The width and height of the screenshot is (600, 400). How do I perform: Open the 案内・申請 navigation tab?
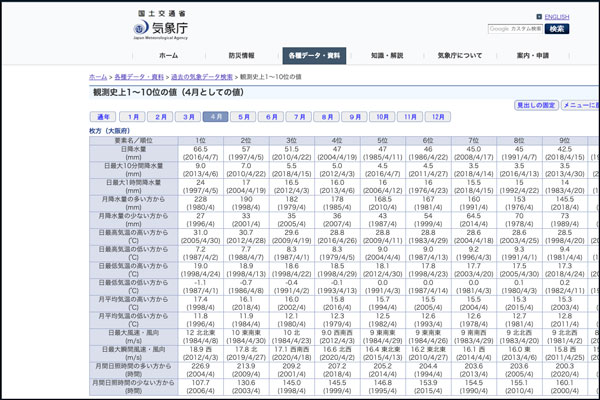tap(532, 56)
